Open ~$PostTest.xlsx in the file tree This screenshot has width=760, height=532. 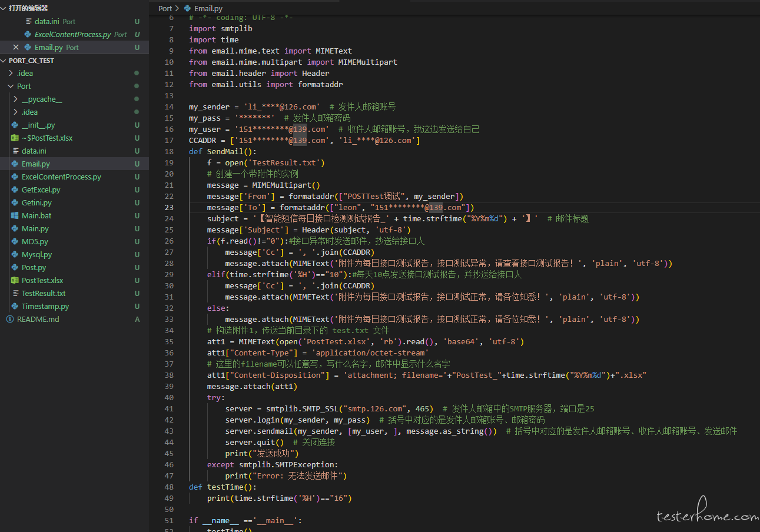[x=47, y=138]
